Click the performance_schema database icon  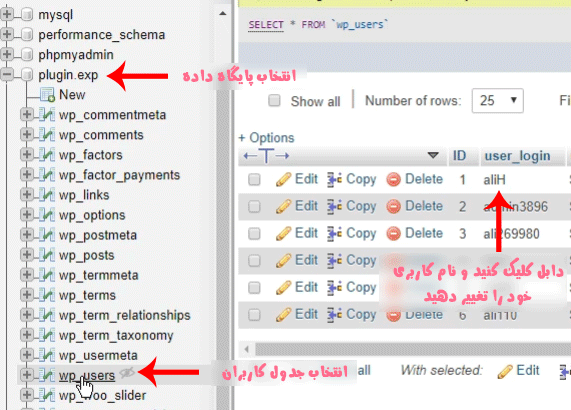click(x=27, y=35)
